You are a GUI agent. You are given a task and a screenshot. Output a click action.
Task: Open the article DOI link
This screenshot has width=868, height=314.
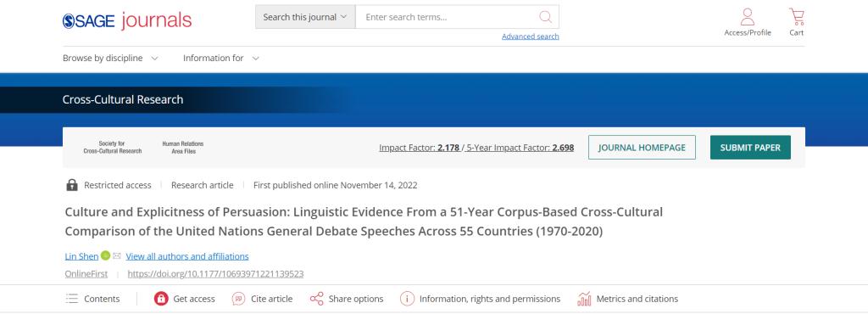click(215, 273)
